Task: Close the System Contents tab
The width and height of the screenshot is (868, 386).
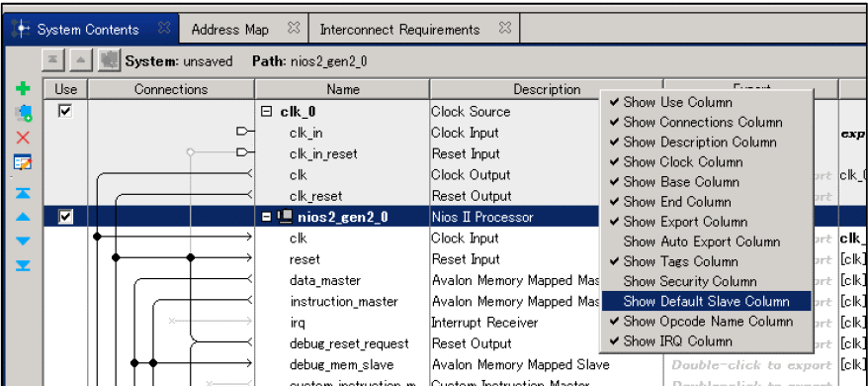Action: (164, 28)
